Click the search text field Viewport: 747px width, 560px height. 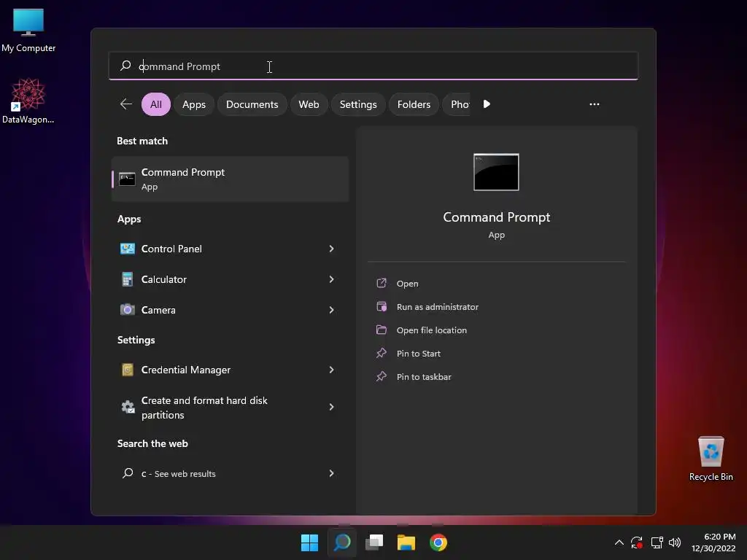[x=373, y=66]
